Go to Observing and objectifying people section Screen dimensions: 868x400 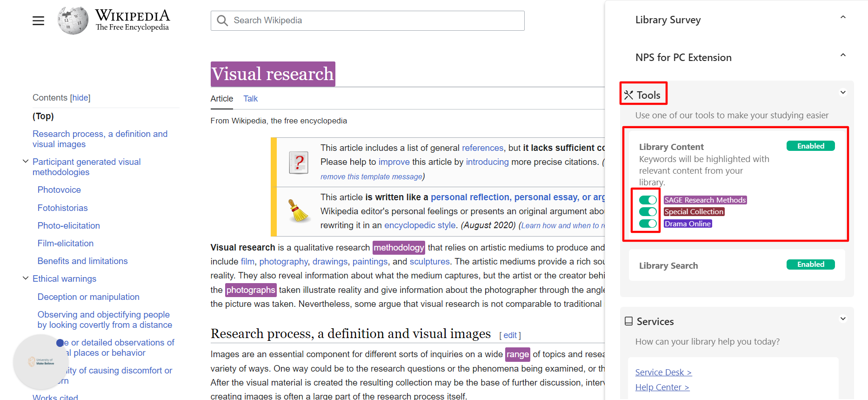pyautogui.click(x=105, y=319)
